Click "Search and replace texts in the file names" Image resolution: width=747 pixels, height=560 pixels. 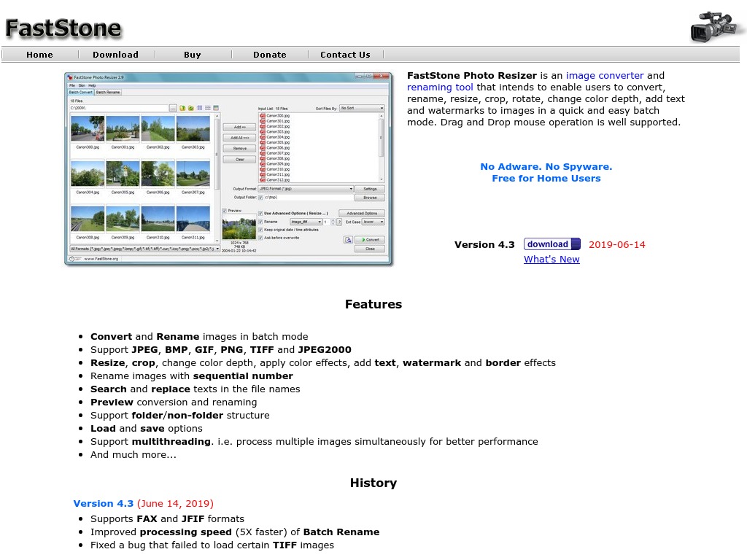(x=196, y=389)
